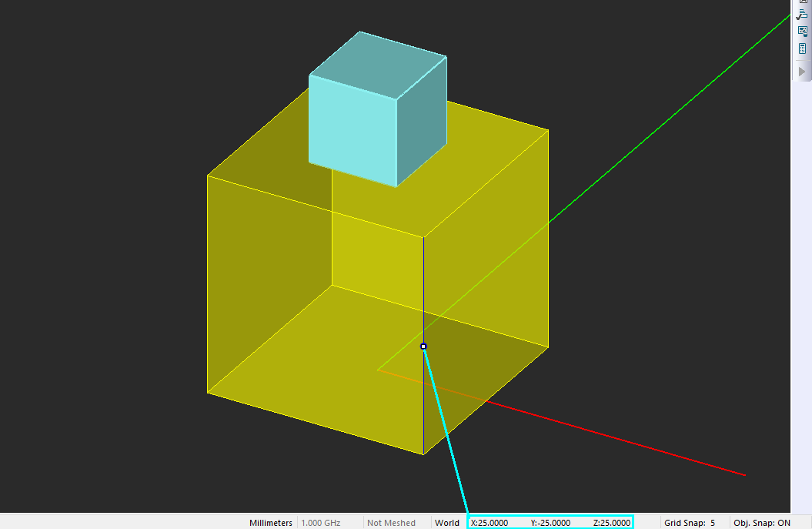The image size is (812, 529).
Task: Click the Z:25.0000 coordinate readout
Action: [612, 523]
